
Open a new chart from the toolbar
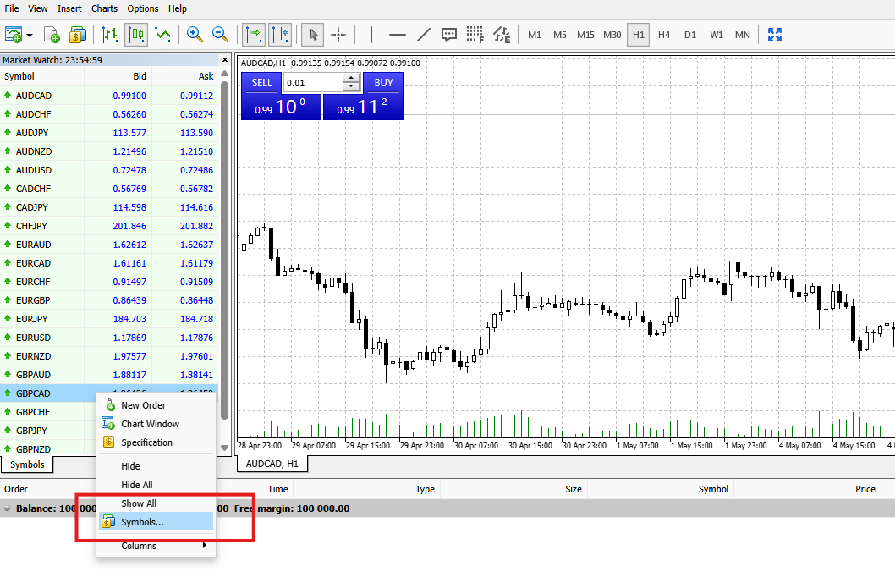(14, 35)
